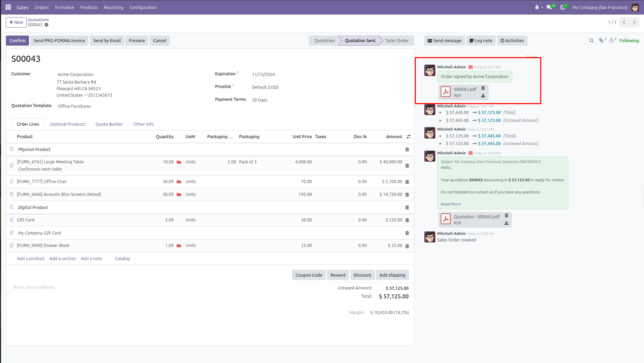View forecast chart for Drawer Black
This screenshot has height=363, width=644.
(x=179, y=246)
